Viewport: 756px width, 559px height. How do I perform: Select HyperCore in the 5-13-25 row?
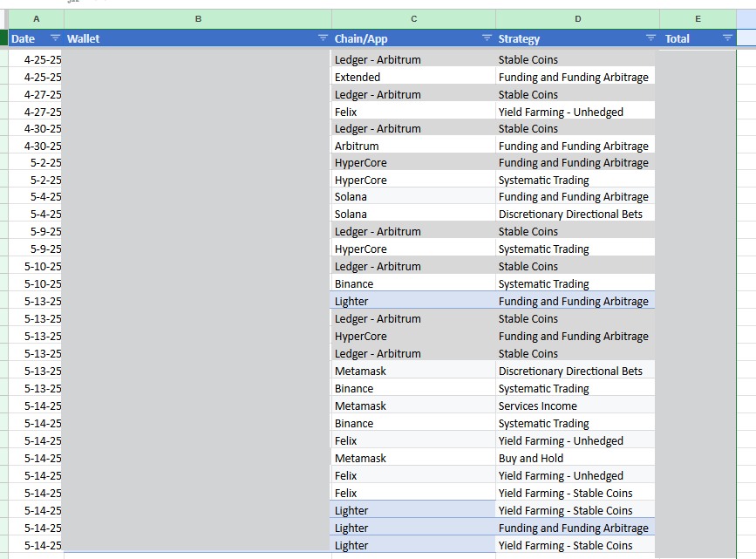pos(413,336)
